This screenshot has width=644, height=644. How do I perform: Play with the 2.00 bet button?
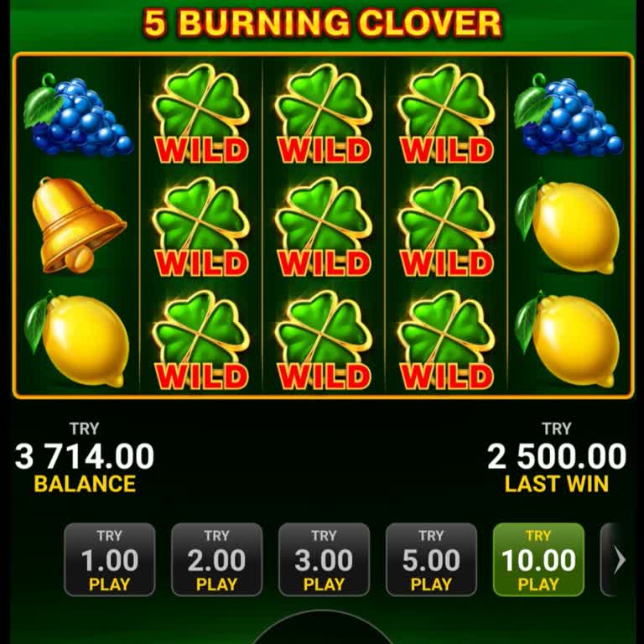(217, 559)
